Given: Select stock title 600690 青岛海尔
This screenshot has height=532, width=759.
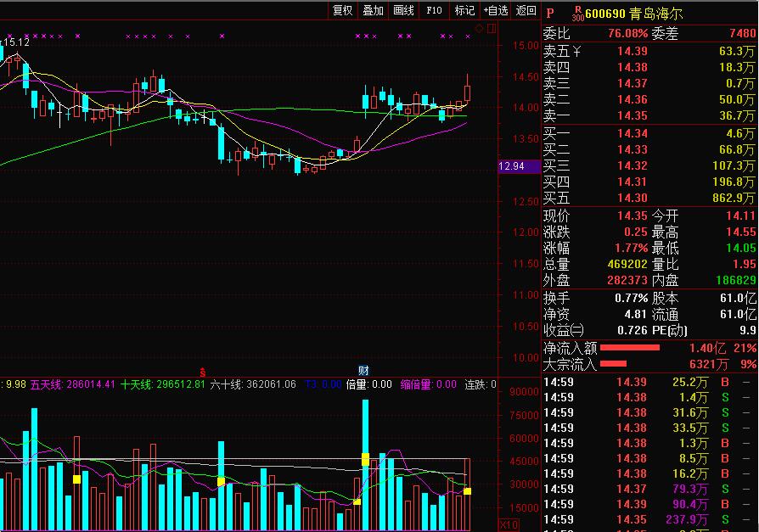Looking at the screenshot, I should click(634, 14).
